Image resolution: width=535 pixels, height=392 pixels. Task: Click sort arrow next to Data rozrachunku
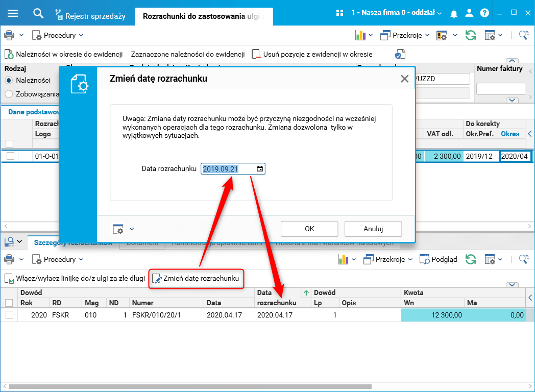point(306,292)
